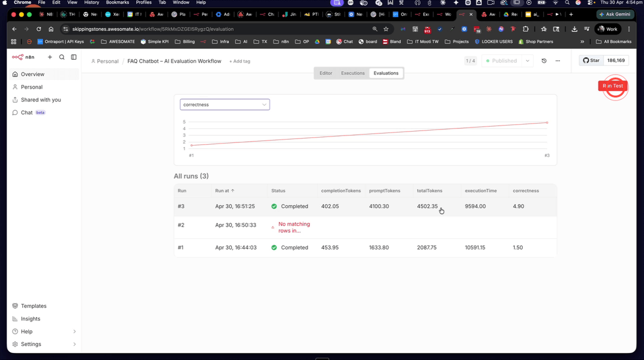Open Chat beta in the sidebar

44,113
